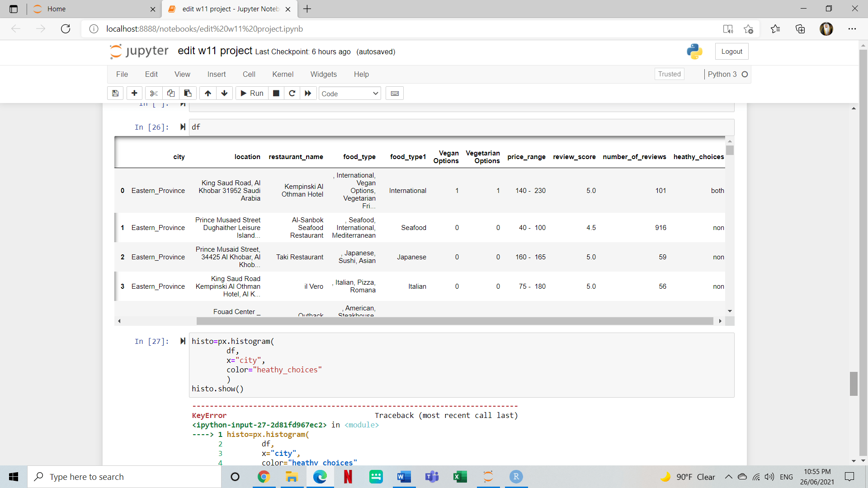Open the command palette keyboard icon
This screenshot has height=488, width=868.
[394, 93]
